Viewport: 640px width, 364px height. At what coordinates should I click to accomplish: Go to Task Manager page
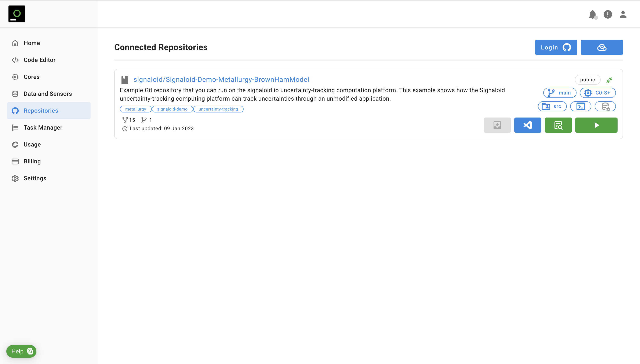[43, 127]
